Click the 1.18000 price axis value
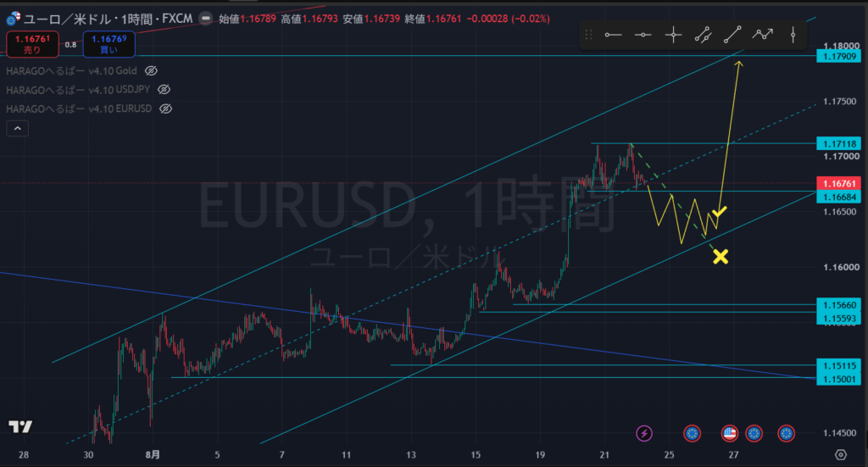 click(x=841, y=46)
